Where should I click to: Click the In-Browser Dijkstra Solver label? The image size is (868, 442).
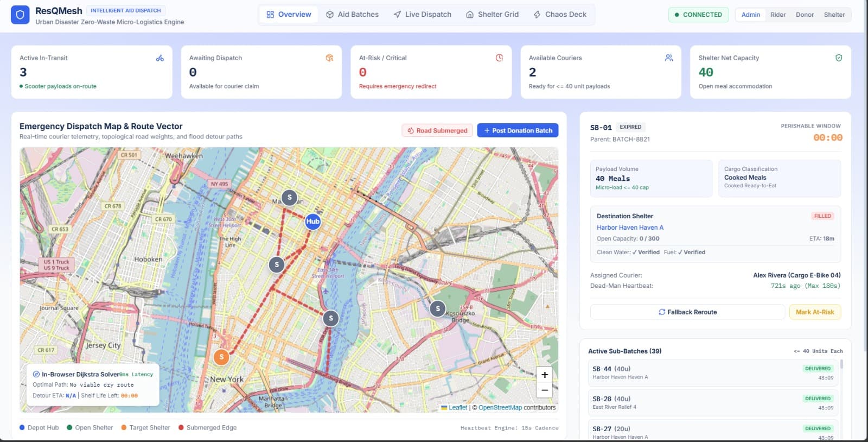click(x=80, y=374)
